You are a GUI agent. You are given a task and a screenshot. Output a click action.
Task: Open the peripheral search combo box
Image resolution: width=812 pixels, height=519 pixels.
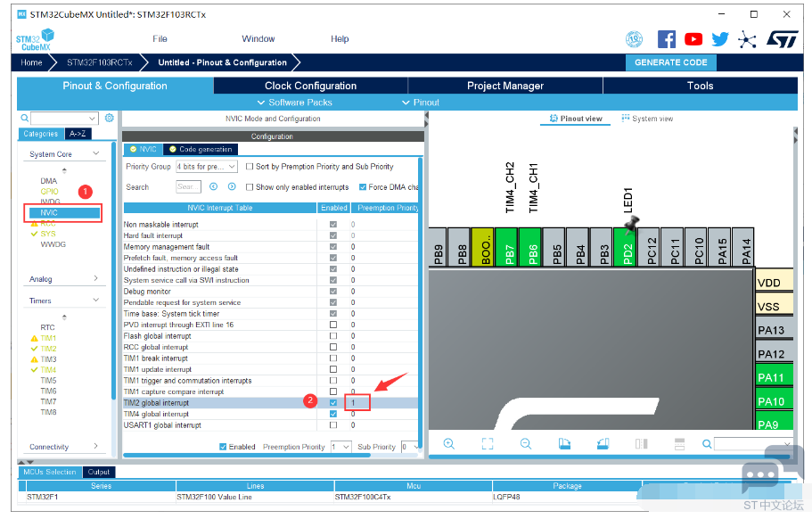coord(64,119)
